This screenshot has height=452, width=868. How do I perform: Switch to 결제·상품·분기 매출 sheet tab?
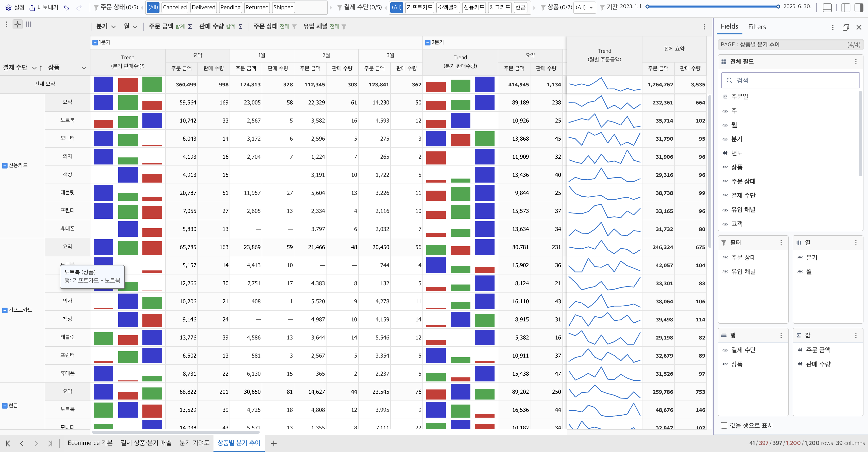[x=146, y=443]
